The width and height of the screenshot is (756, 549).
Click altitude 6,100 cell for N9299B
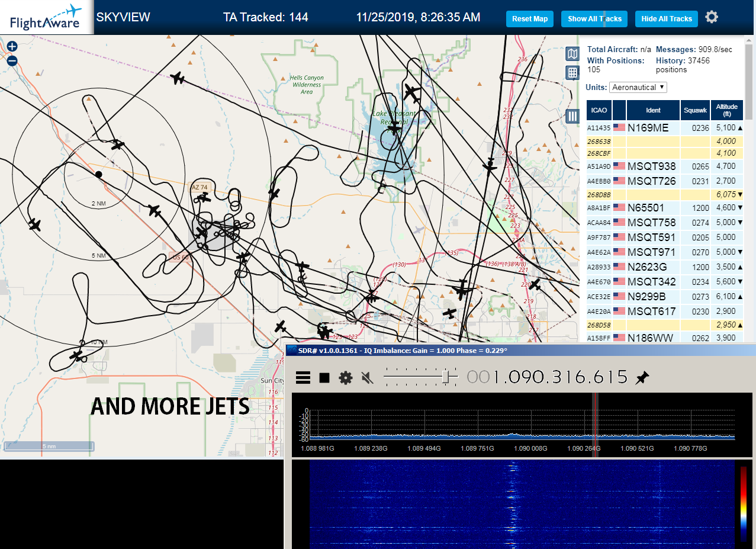(x=726, y=297)
